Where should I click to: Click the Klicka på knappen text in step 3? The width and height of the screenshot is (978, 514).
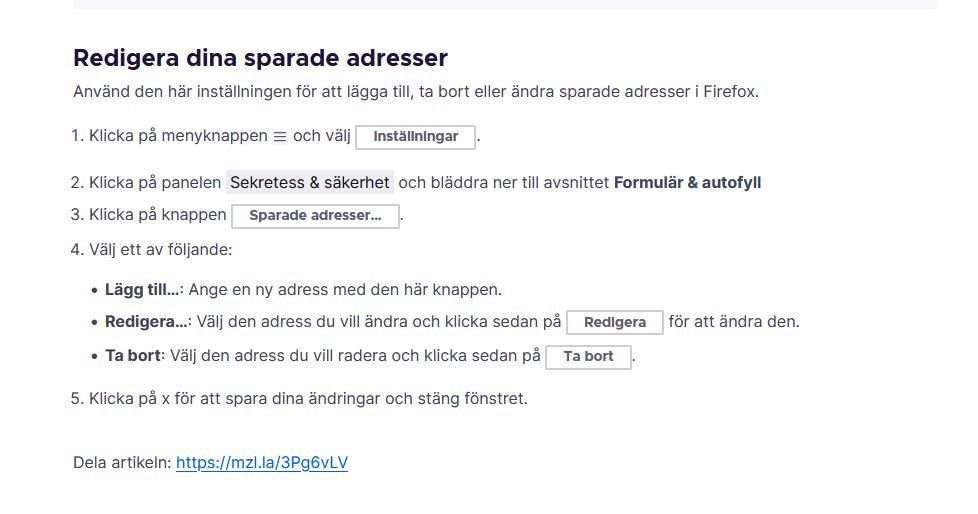(158, 215)
